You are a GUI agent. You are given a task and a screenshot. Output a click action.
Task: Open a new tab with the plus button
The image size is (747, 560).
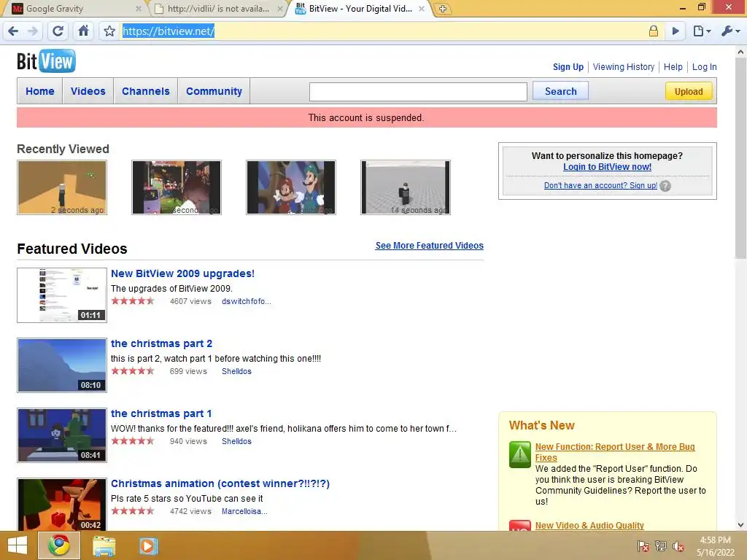coord(443,9)
